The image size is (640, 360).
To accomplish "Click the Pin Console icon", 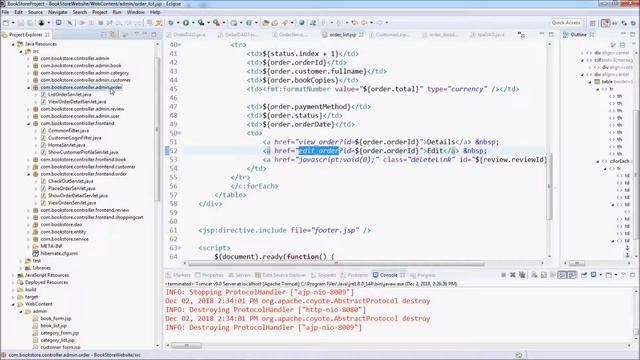I will [584, 275].
